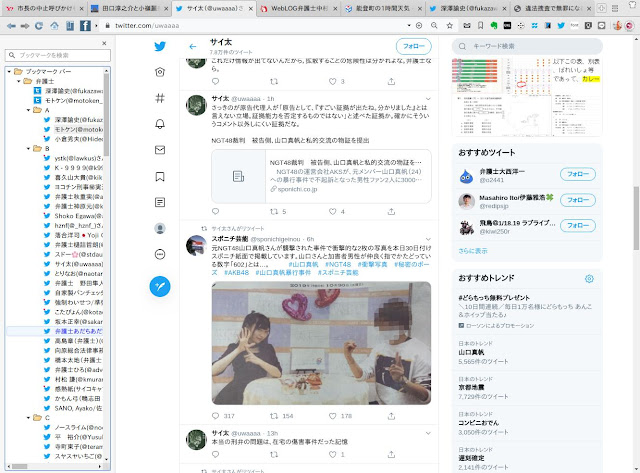The image size is (640, 473).
Task: Open the address bar history dropdown arrow
Action: tap(409, 26)
